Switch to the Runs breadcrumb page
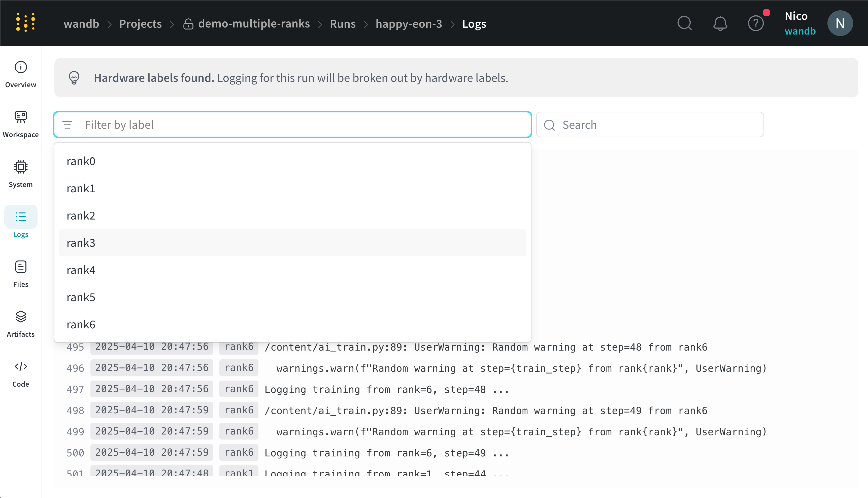 (342, 24)
